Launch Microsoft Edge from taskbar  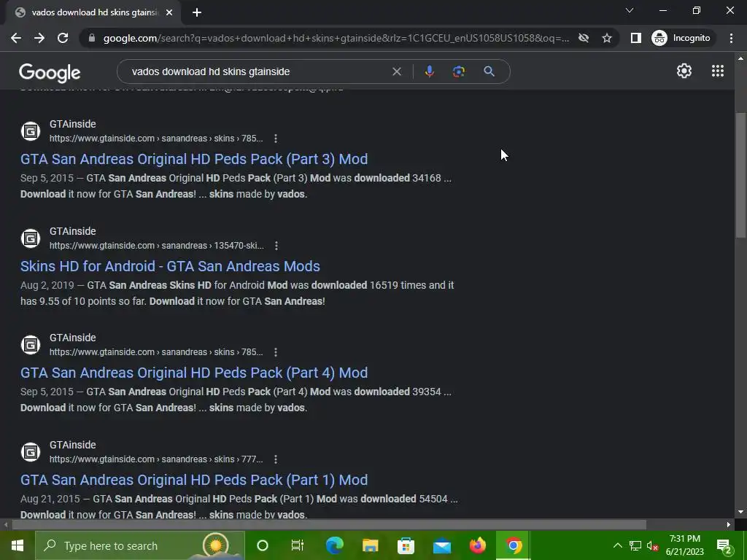point(334,545)
